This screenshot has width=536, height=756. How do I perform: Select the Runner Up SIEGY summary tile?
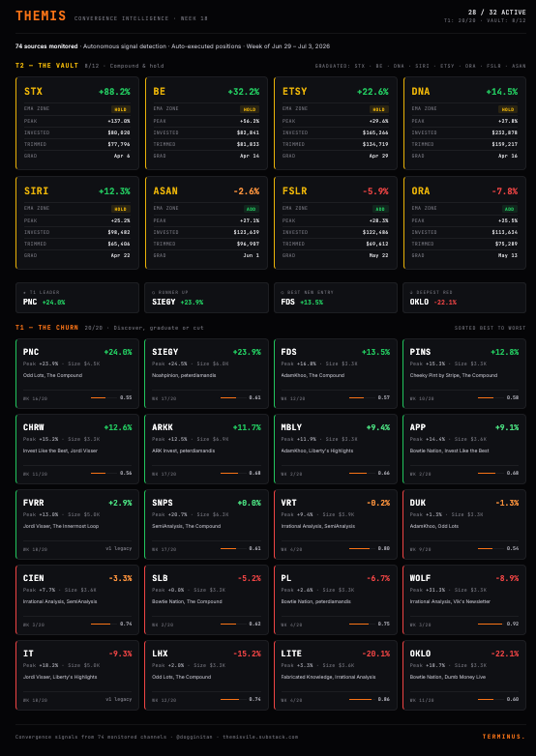pyautogui.click(x=206, y=298)
